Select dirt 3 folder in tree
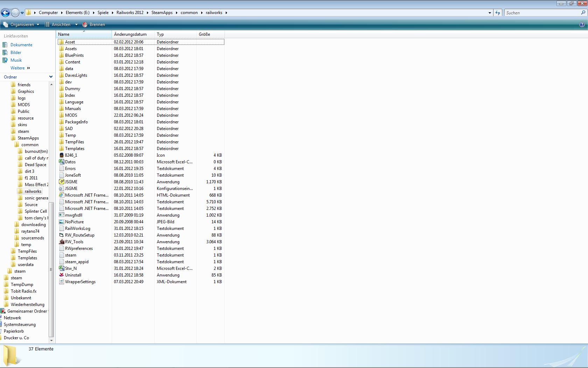This screenshot has height=368, width=588. tap(29, 171)
